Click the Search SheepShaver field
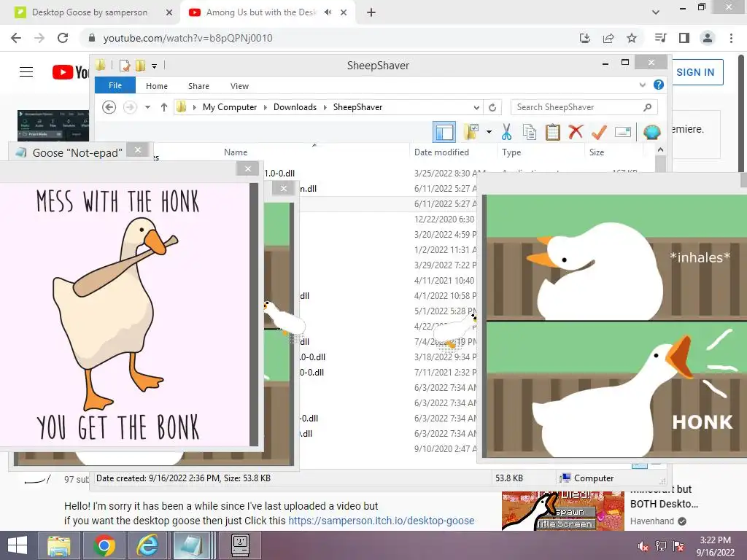 [584, 107]
